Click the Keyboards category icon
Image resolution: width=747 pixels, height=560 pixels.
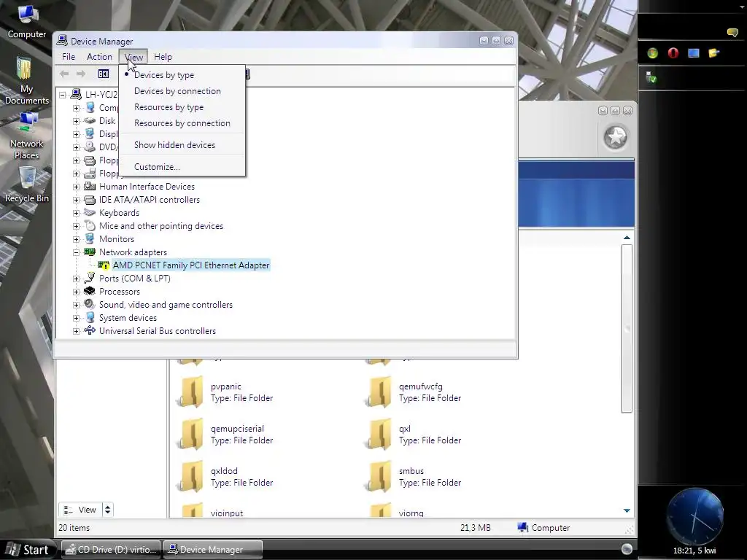pos(90,212)
